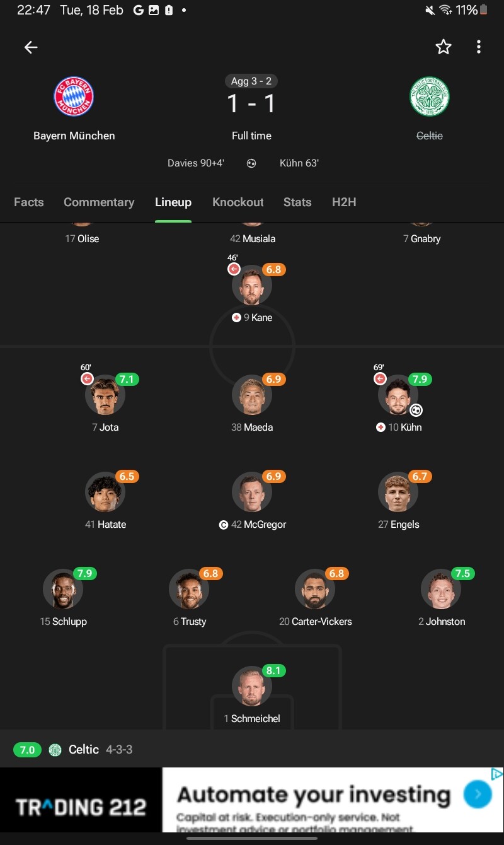Tap the small Celtic logo in footer
This screenshot has height=845, width=504.
(x=55, y=750)
